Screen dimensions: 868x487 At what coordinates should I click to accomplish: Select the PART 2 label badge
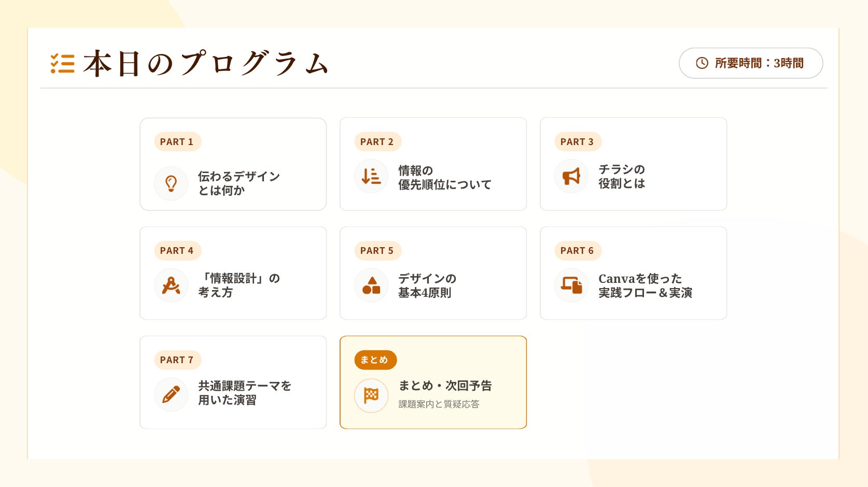coord(377,142)
